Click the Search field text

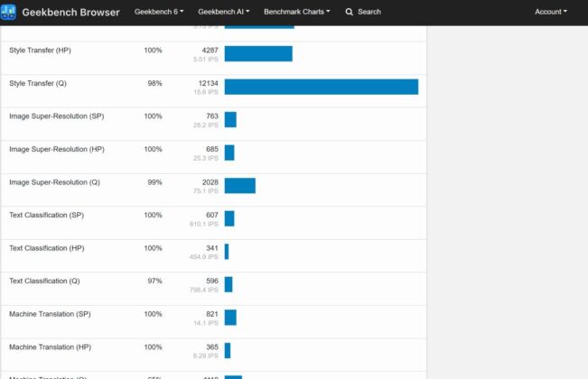tap(369, 12)
